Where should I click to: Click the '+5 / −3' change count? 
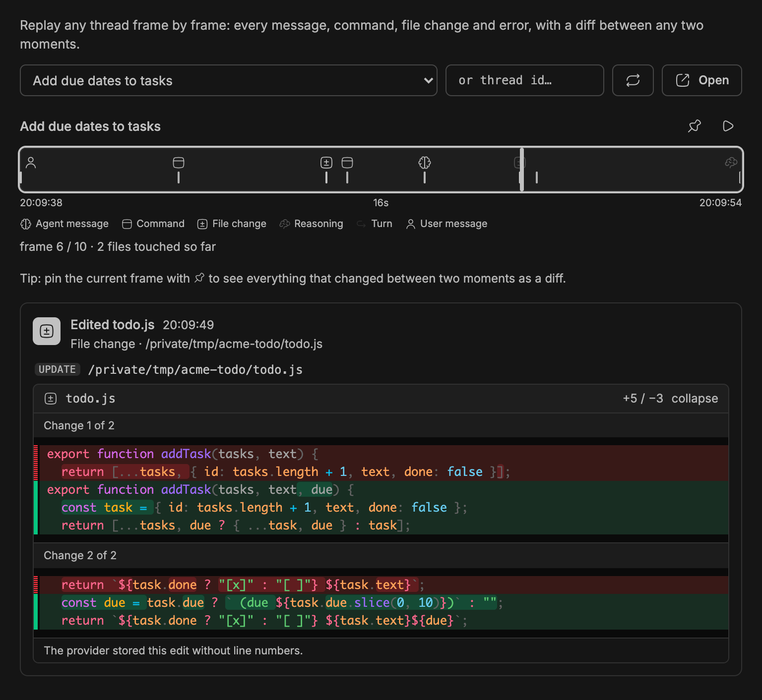643,399
